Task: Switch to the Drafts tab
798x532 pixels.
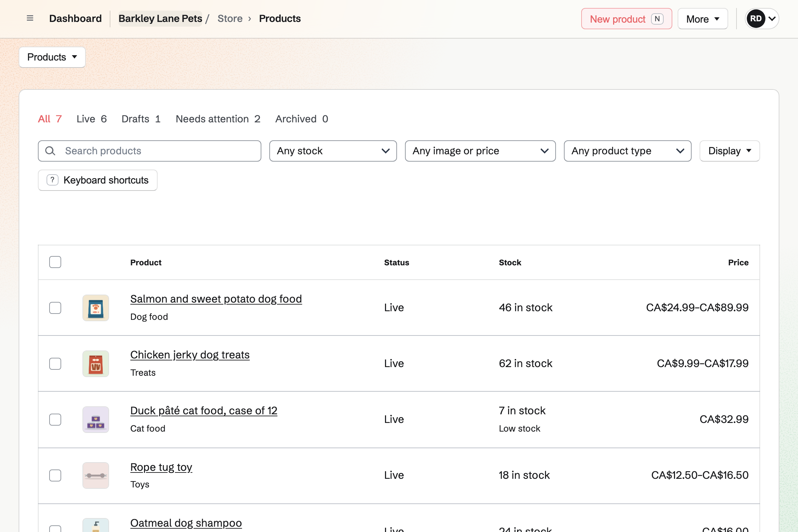Action: pyautogui.click(x=141, y=119)
